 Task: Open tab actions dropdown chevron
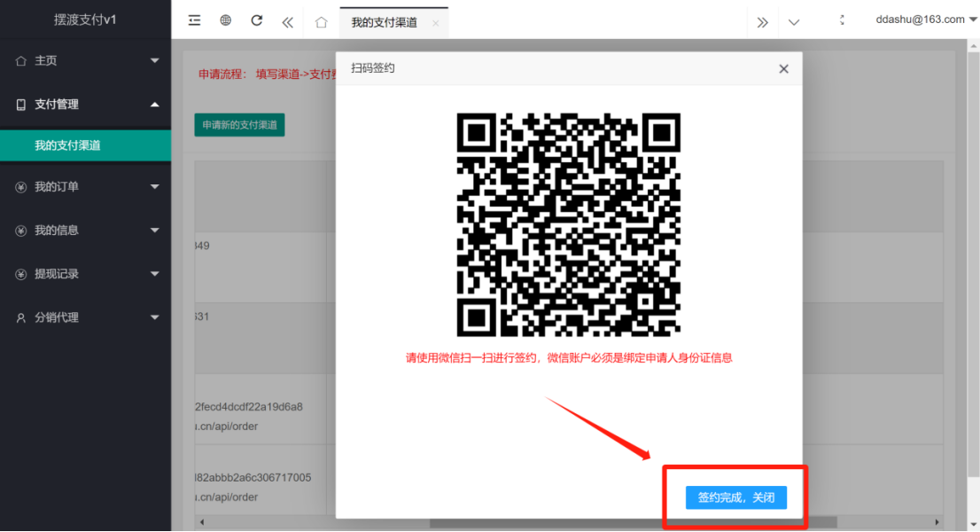tap(794, 22)
